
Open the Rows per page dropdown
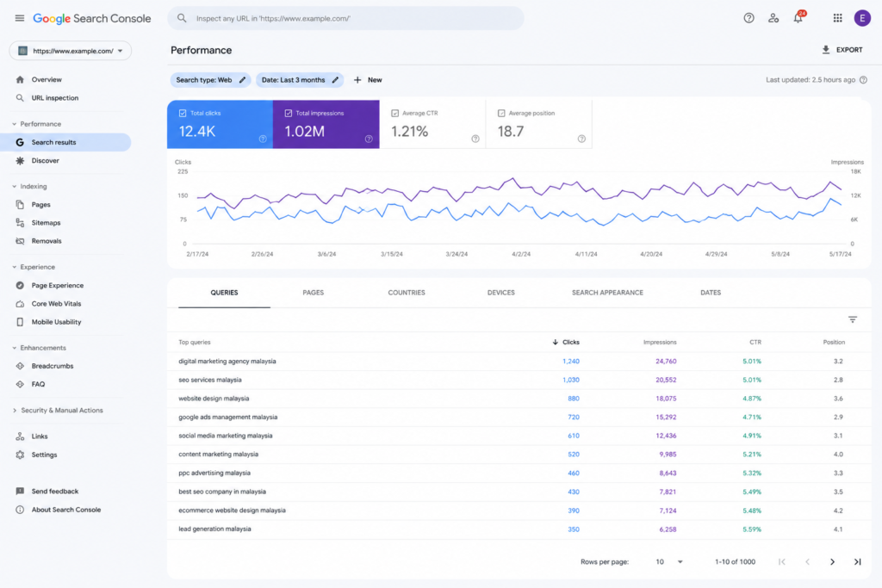tap(668, 561)
